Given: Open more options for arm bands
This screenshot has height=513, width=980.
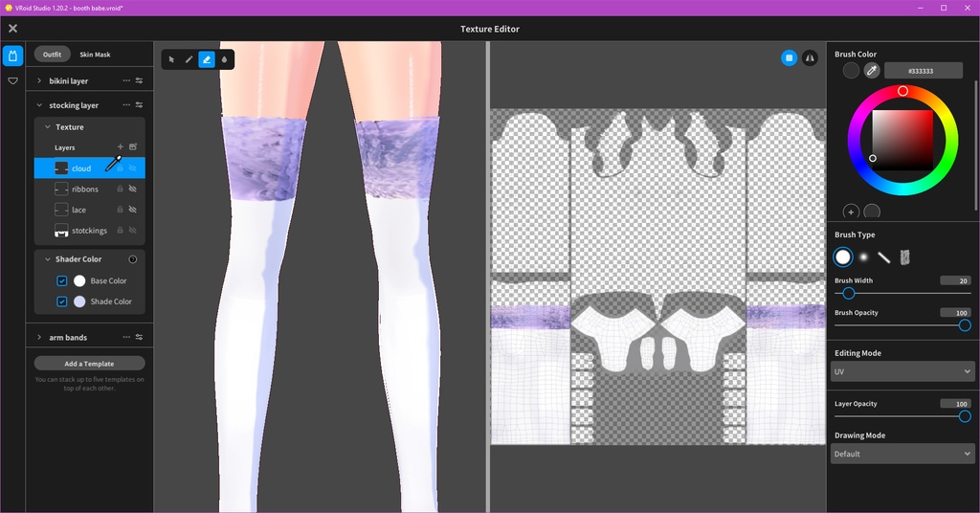Looking at the screenshot, I should (126, 337).
